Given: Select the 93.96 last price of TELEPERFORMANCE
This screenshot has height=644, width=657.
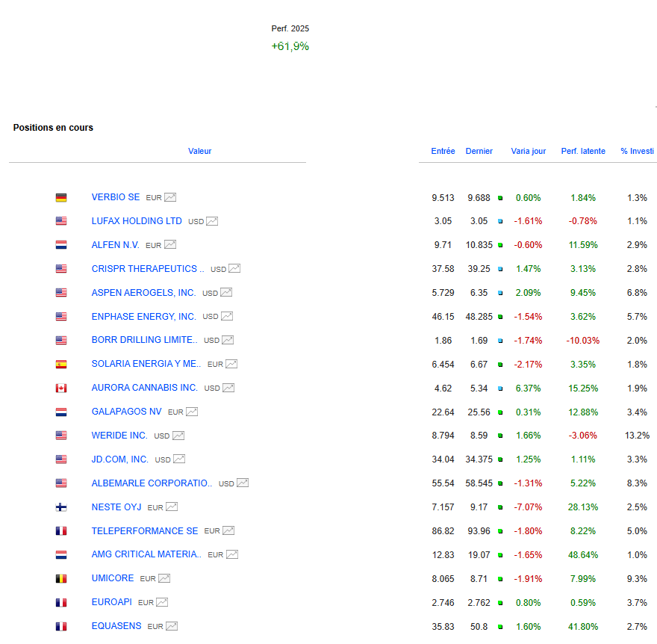Looking at the screenshot, I should click(479, 531).
